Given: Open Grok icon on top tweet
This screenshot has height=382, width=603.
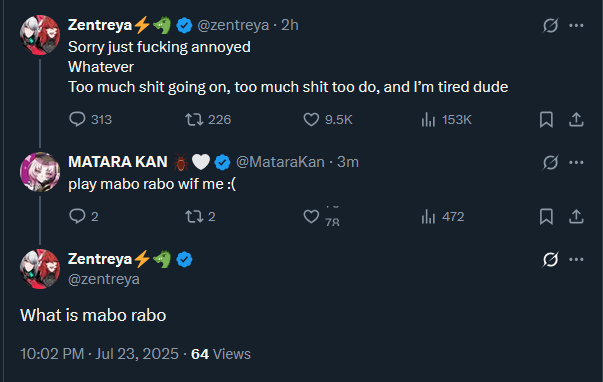Looking at the screenshot, I should 550,25.
